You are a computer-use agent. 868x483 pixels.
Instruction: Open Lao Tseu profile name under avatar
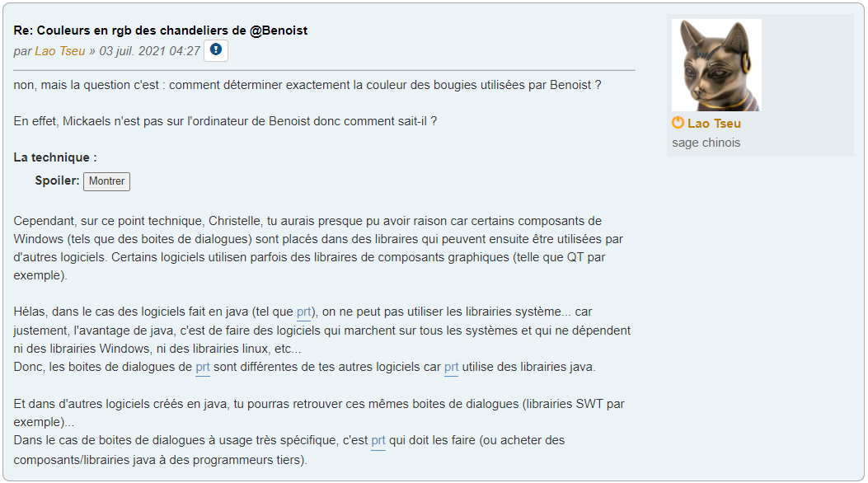pos(714,124)
